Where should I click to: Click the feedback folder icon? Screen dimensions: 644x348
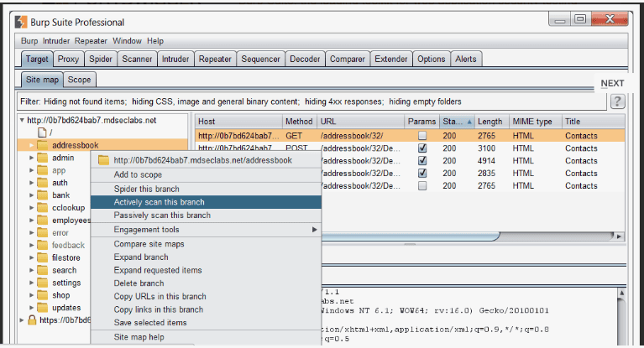[42, 246]
